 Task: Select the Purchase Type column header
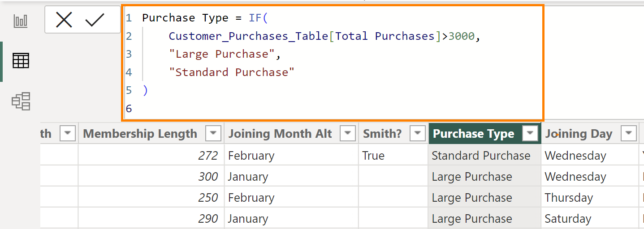(473, 134)
